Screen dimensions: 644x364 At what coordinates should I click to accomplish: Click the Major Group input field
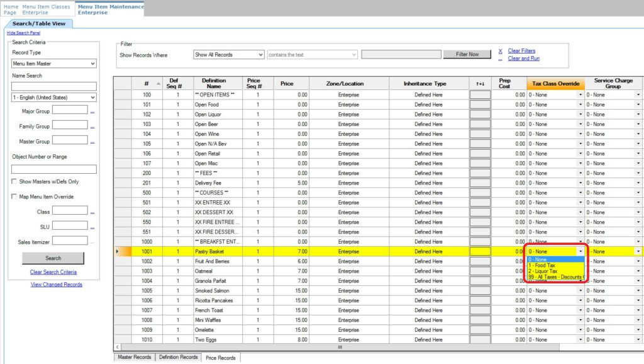pyautogui.click(x=70, y=110)
